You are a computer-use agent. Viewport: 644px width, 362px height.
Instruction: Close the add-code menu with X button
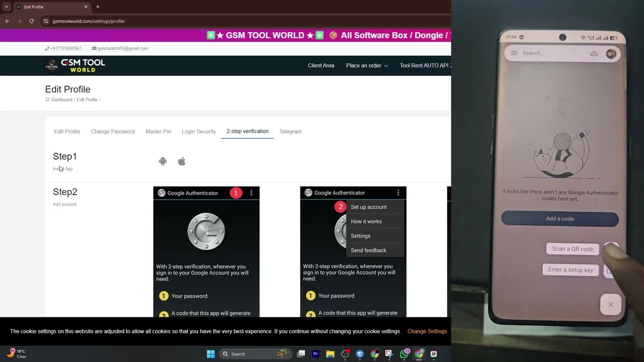tap(610, 304)
